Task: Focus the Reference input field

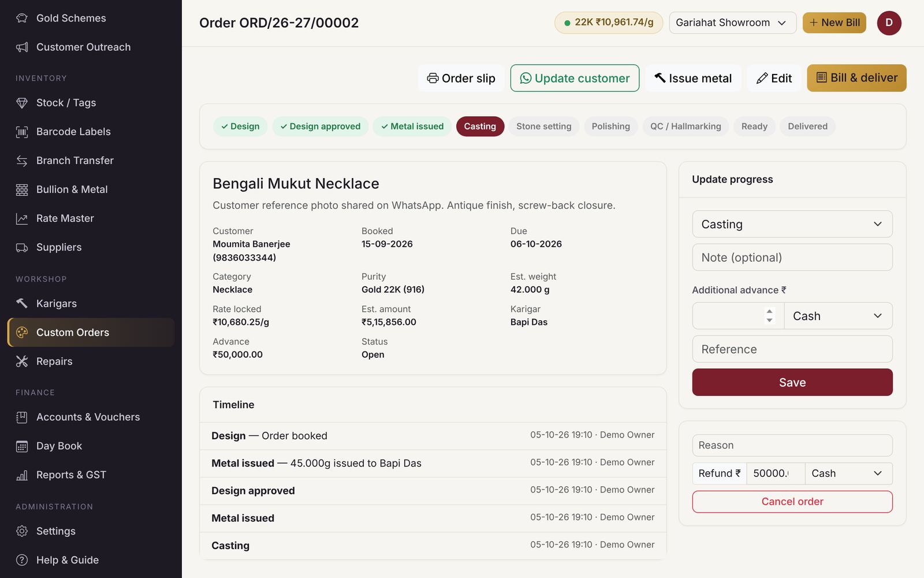Action: (x=792, y=349)
